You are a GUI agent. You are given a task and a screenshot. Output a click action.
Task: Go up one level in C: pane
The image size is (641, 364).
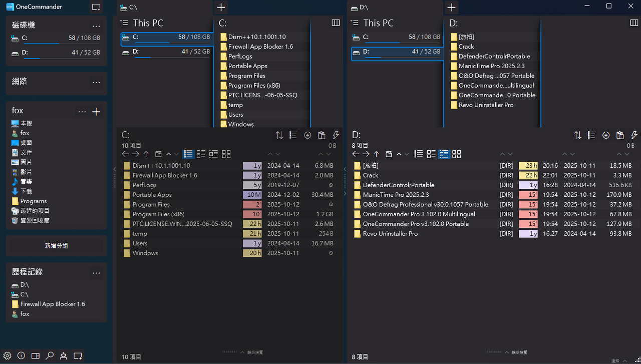point(146,154)
